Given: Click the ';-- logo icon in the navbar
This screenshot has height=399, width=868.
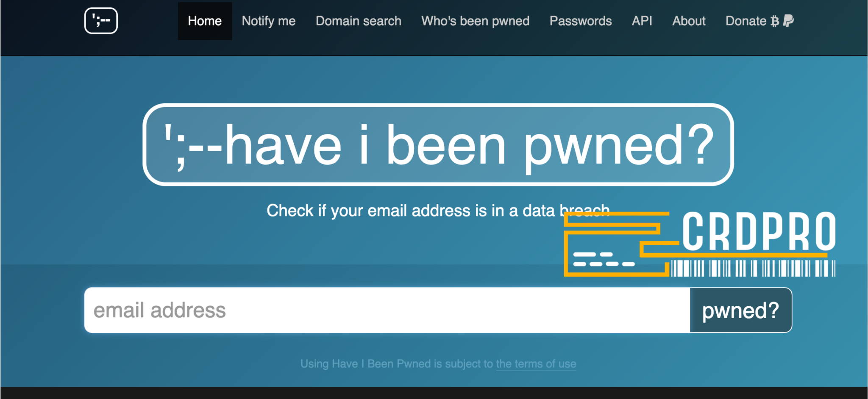Looking at the screenshot, I should [101, 21].
